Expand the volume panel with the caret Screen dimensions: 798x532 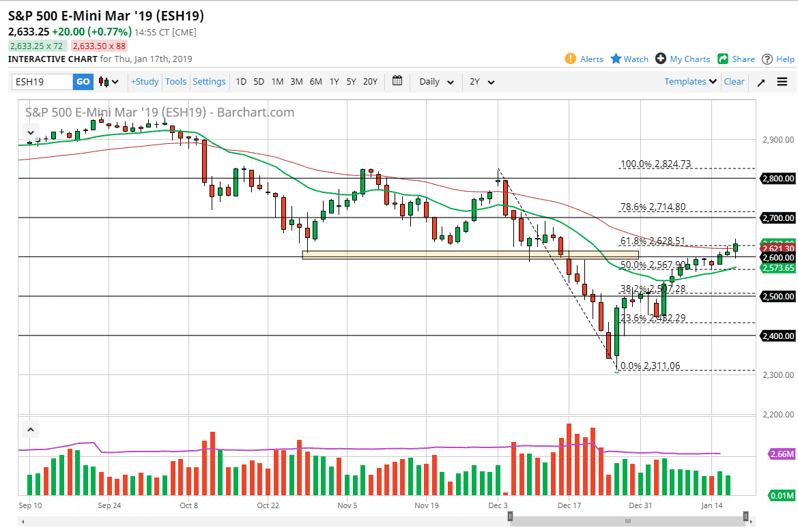tap(30, 429)
